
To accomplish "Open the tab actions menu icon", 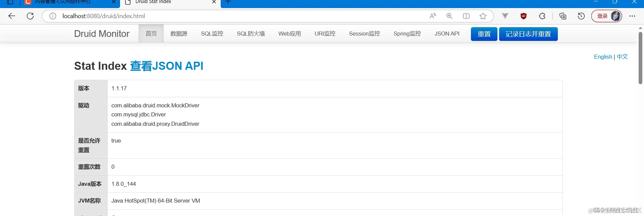I will tap(10, 2).
